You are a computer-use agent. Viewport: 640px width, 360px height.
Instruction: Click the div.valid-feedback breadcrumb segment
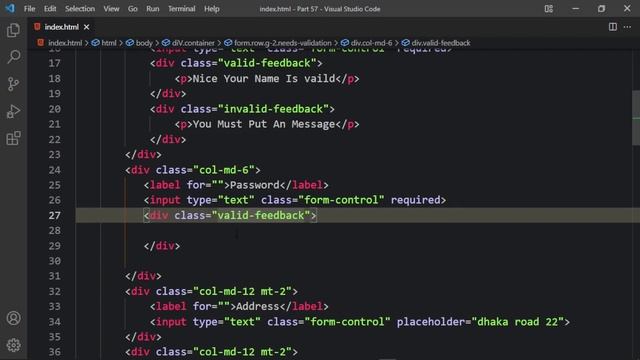coord(441,43)
